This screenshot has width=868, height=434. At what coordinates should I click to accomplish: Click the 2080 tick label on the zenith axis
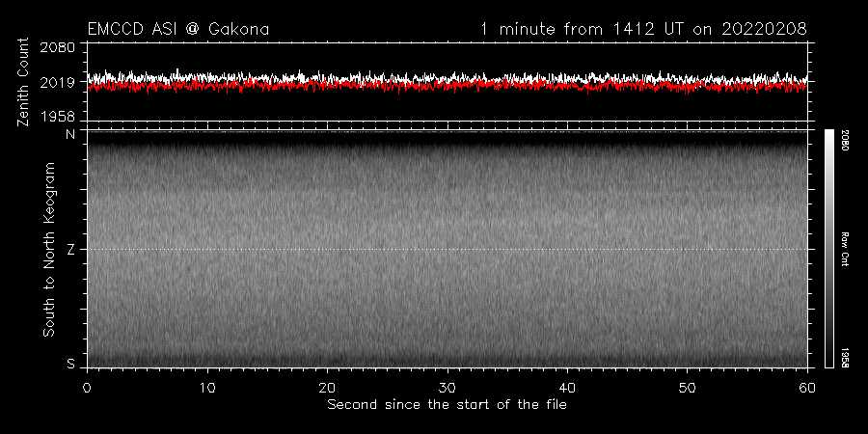click(57, 47)
